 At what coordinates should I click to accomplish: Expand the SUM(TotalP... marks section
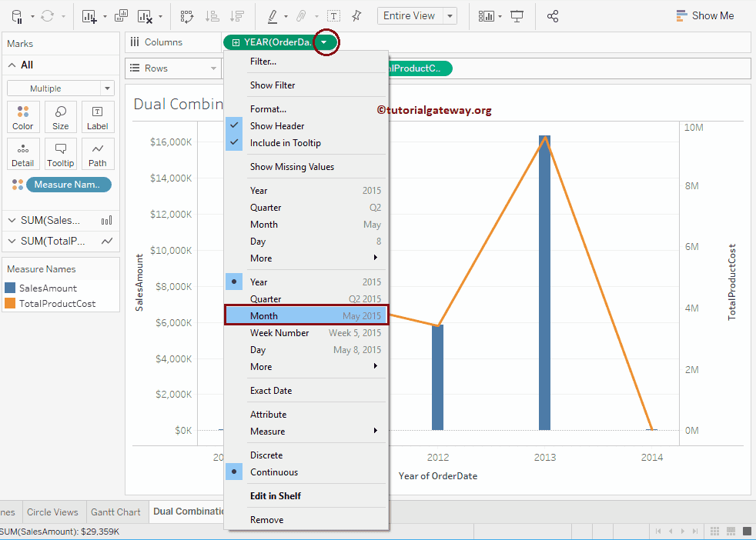pyautogui.click(x=12, y=241)
